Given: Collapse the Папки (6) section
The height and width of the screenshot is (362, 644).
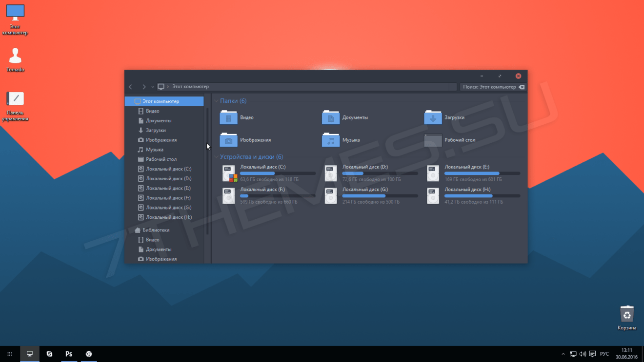Looking at the screenshot, I should click(216, 101).
